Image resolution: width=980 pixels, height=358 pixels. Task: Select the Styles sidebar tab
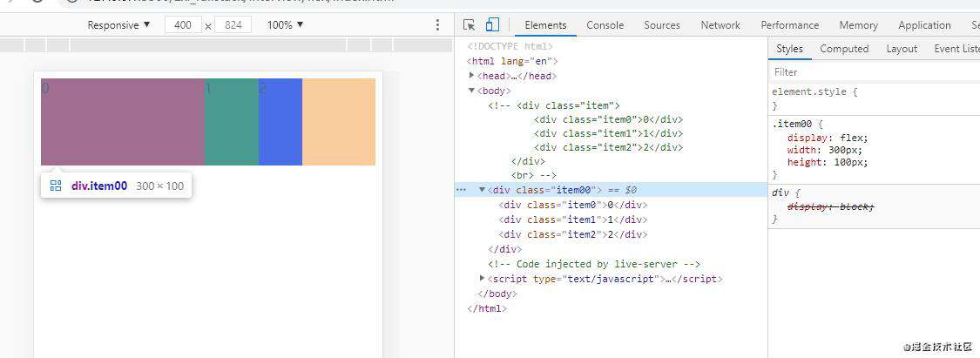[x=789, y=49]
